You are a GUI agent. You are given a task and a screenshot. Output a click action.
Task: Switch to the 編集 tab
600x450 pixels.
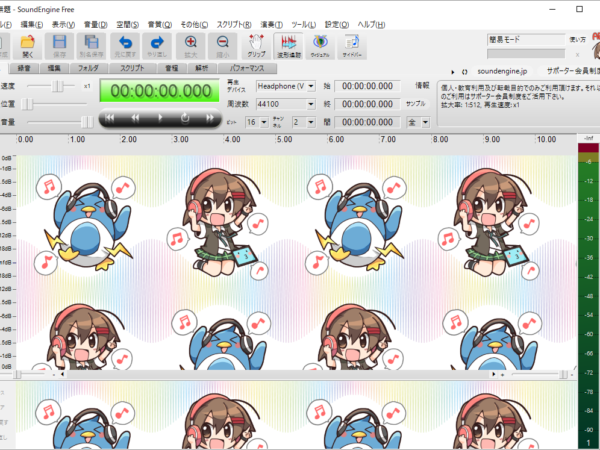[54, 68]
